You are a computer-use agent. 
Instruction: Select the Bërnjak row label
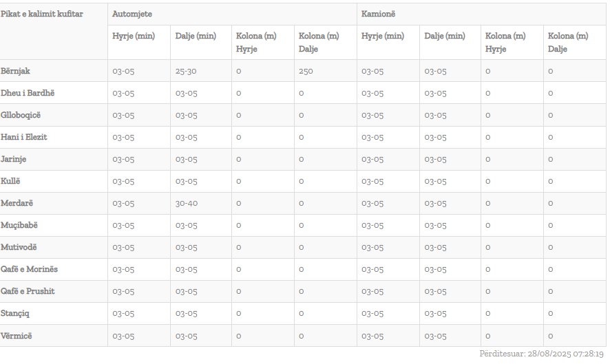[15, 71]
